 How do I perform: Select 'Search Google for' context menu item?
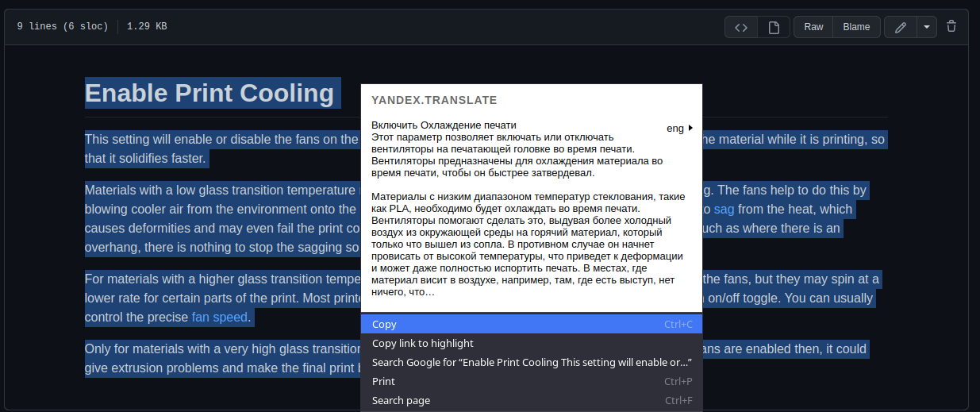coord(532,362)
